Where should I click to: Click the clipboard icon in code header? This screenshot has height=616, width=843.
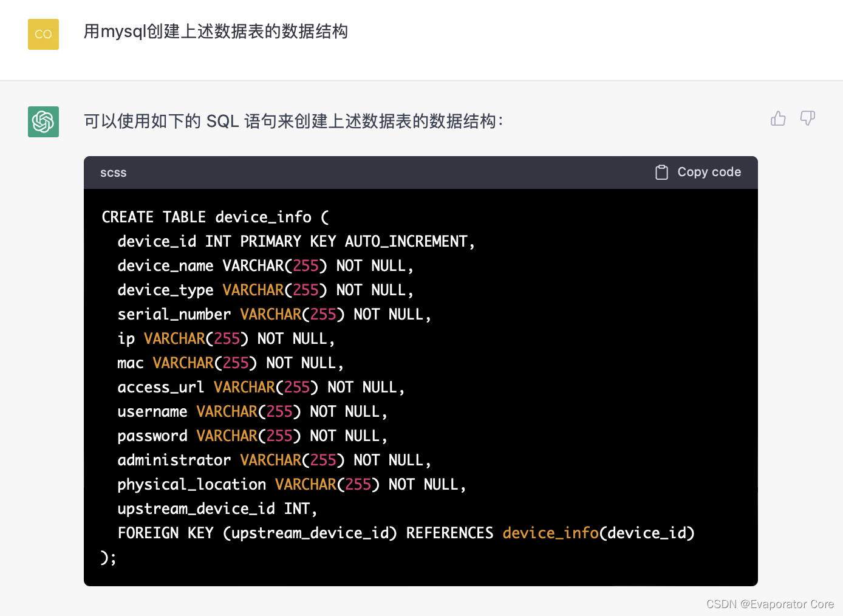click(661, 173)
